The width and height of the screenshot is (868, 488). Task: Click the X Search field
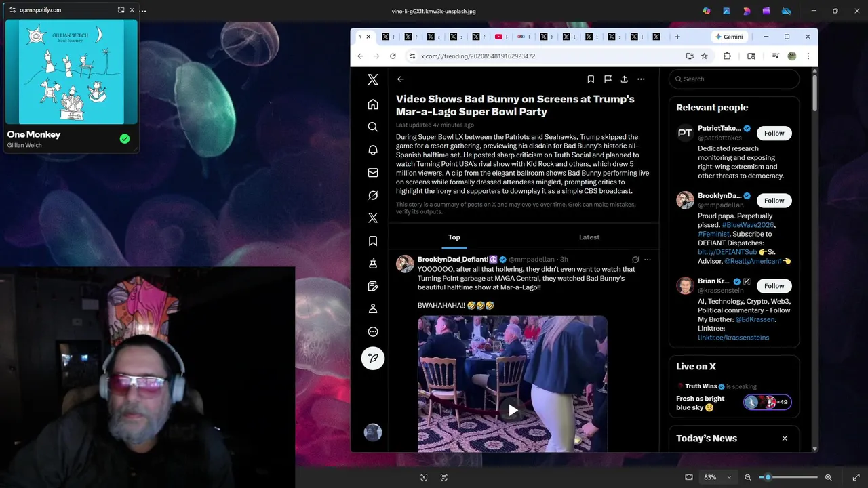(x=734, y=79)
